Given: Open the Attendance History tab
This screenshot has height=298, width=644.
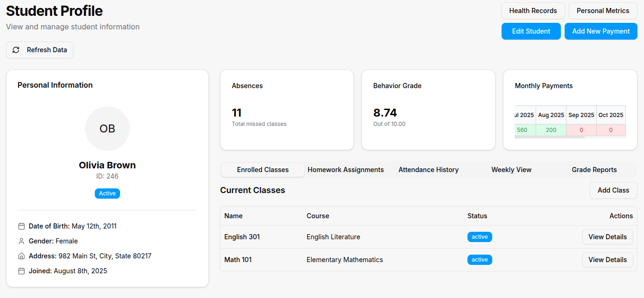Looking at the screenshot, I should click(x=428, y=170).
